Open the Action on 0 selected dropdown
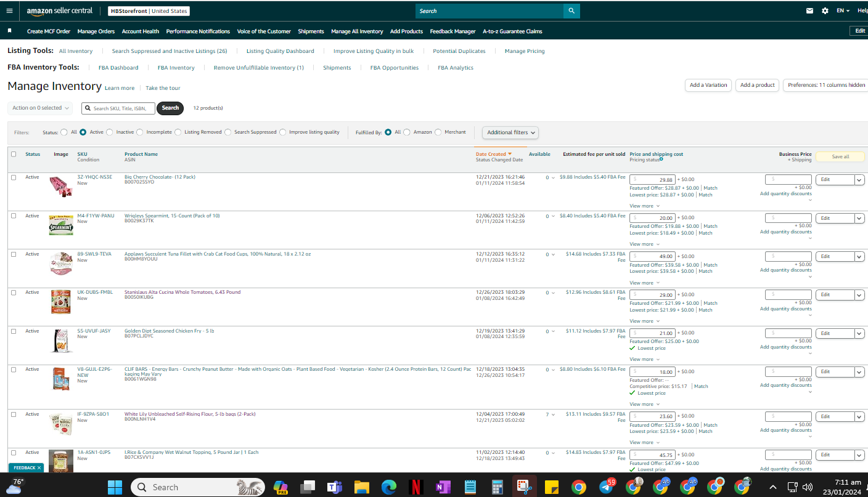The height and width of the screenshot is (497, 868). point(40,108)
